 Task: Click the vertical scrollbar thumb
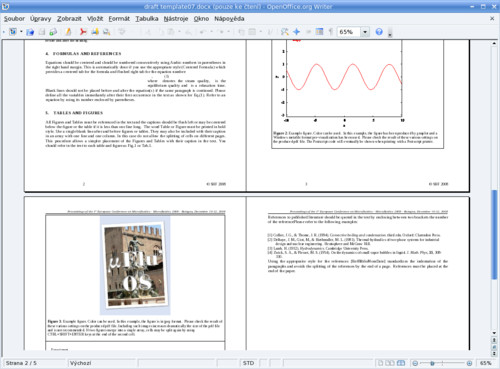494,234
